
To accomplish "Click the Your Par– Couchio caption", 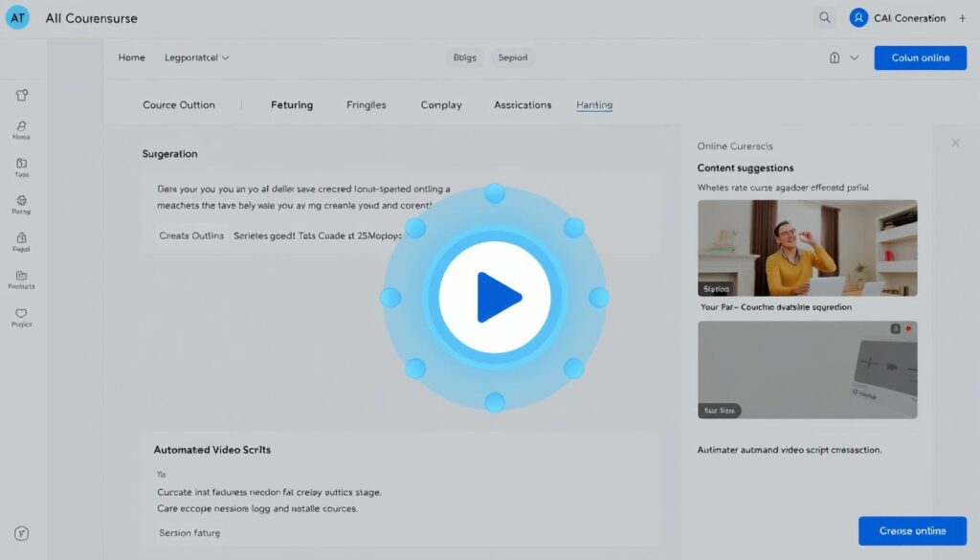I will (x=775, y=307).
